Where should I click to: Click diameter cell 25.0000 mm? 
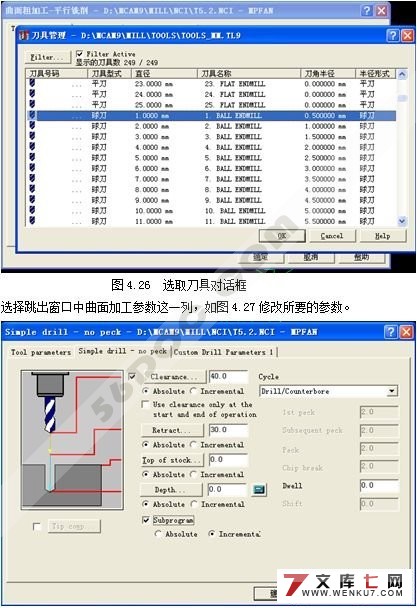coord(154,105)
